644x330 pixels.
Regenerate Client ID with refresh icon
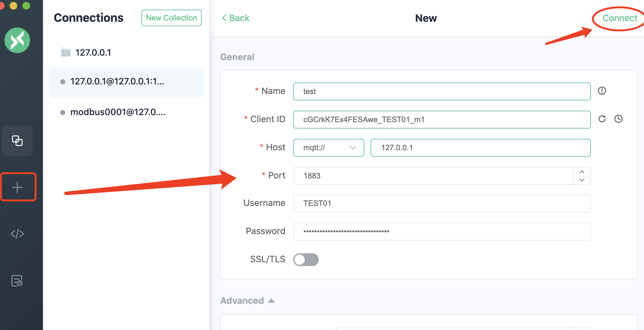pos(602,119)
